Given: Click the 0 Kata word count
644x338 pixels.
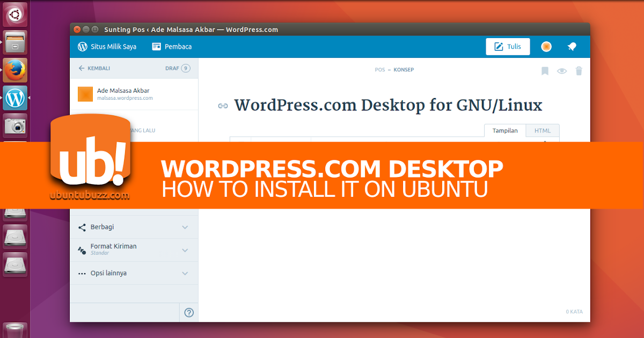Looking at the screenshot, I should click(x=574, y=312).
